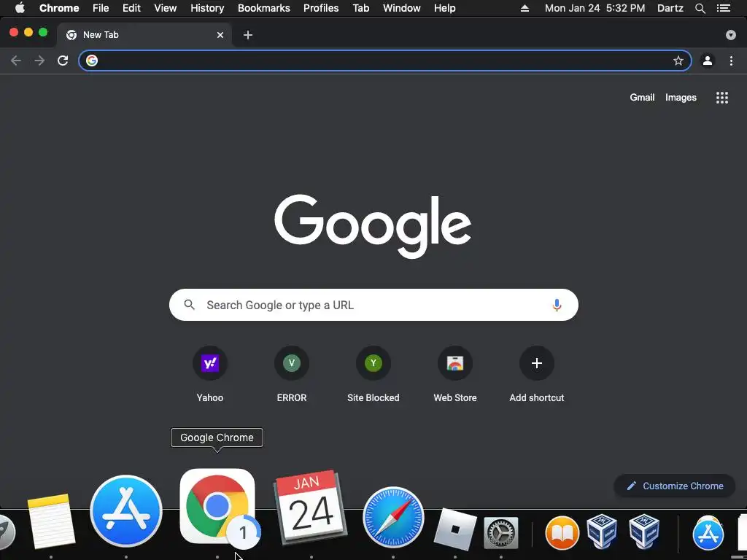The width and height of the screenshot is (747, 560).
Task: Open Chrome's three-dot menu
Action: click(731, 61)
